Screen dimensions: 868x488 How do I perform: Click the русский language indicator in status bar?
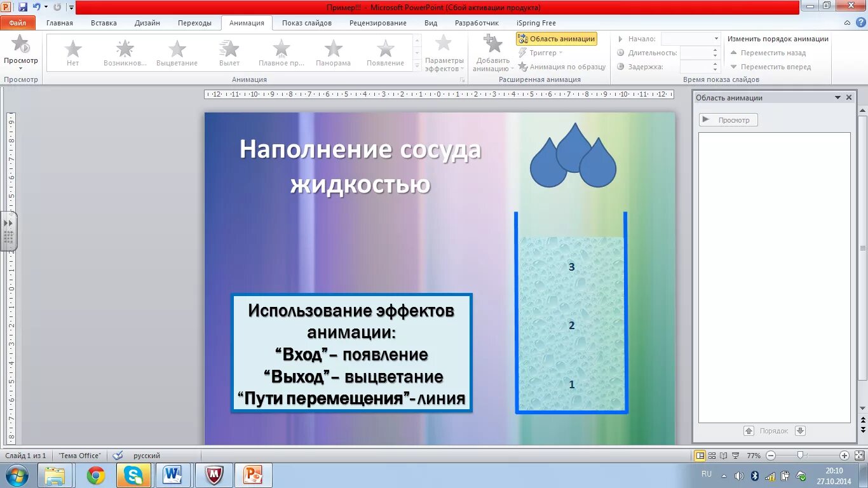[x=147, y=456]
